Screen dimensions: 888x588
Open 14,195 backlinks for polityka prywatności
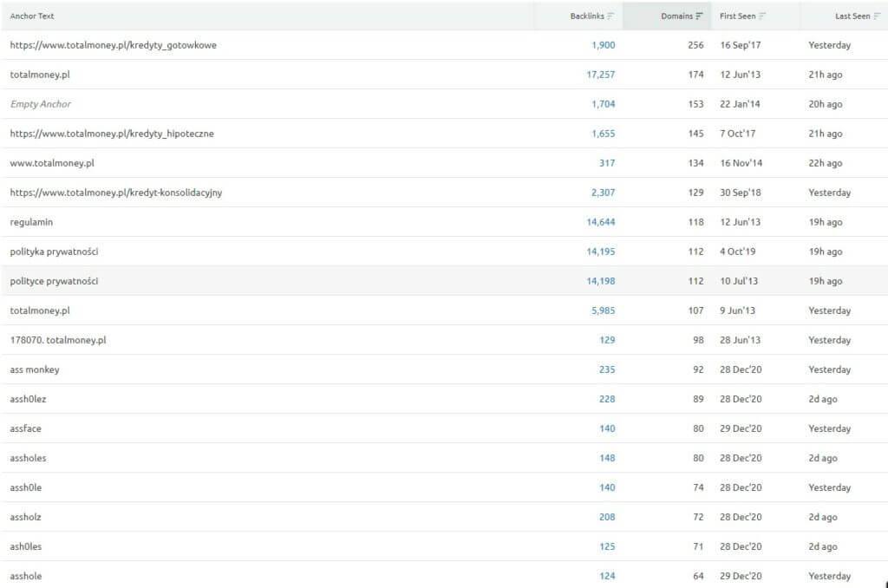coord(600,252)
